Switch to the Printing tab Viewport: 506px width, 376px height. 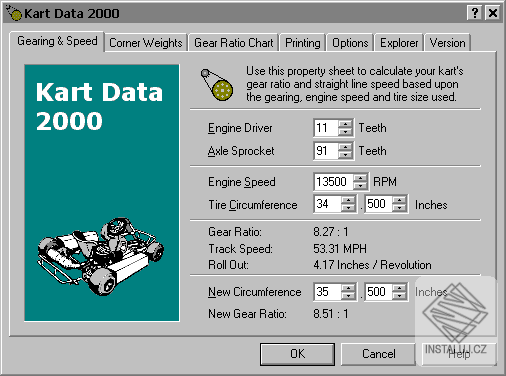tap(303, 43)
